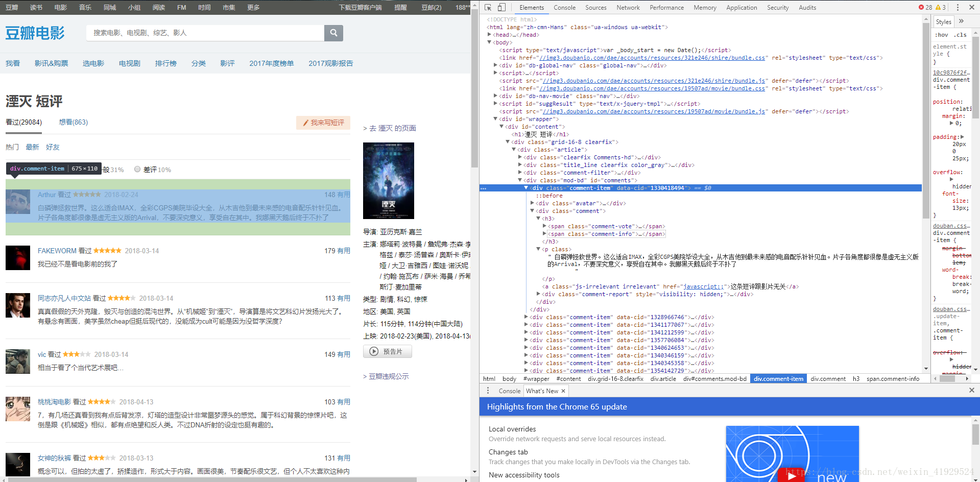The image size is (980, 482).
Task: Click the 去 湮灭 的页面 link
Action: tap(390, 128)
